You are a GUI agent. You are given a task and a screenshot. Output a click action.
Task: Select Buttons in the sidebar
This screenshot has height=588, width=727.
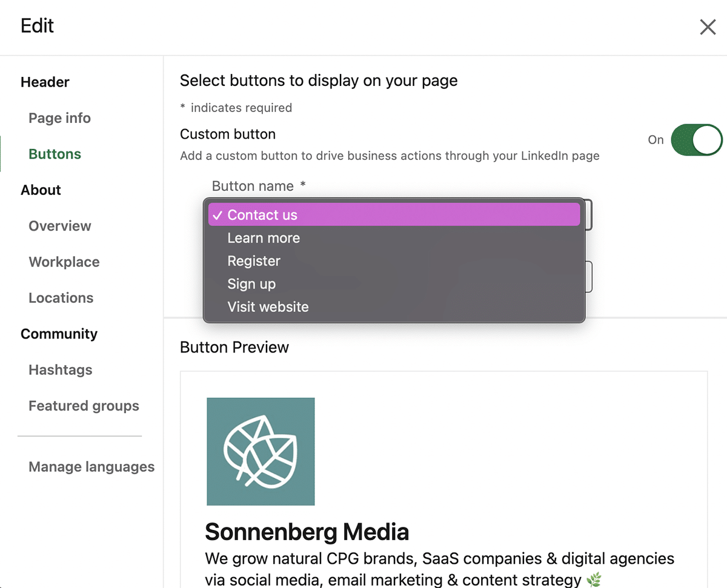click(55, 154)
